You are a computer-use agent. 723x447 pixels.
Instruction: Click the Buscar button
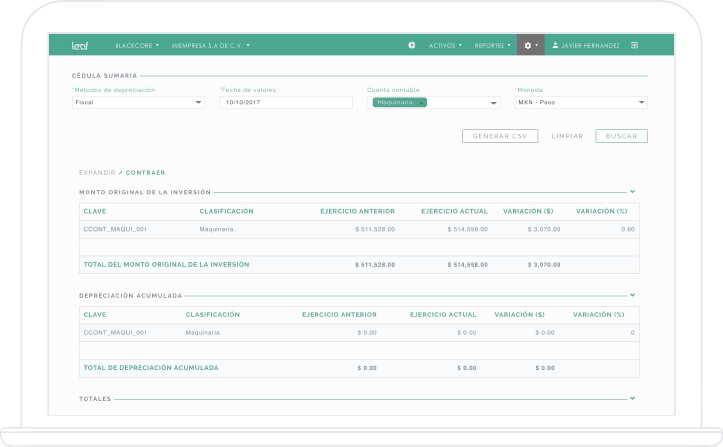tap(621, 136)
